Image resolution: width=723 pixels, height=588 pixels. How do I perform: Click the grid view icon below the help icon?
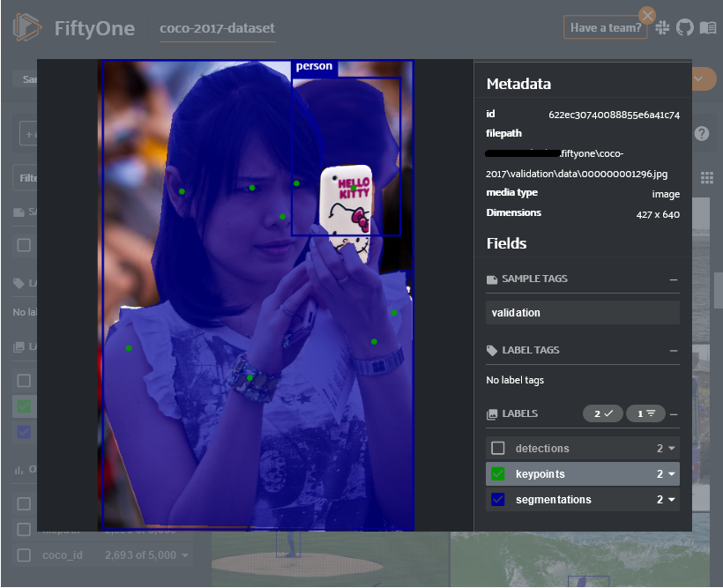tap(706, 176)
